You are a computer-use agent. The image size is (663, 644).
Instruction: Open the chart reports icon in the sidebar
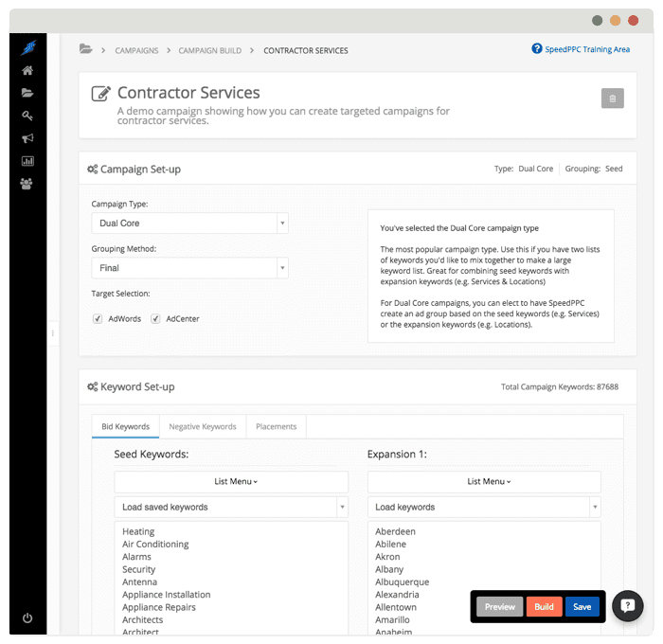27,161
